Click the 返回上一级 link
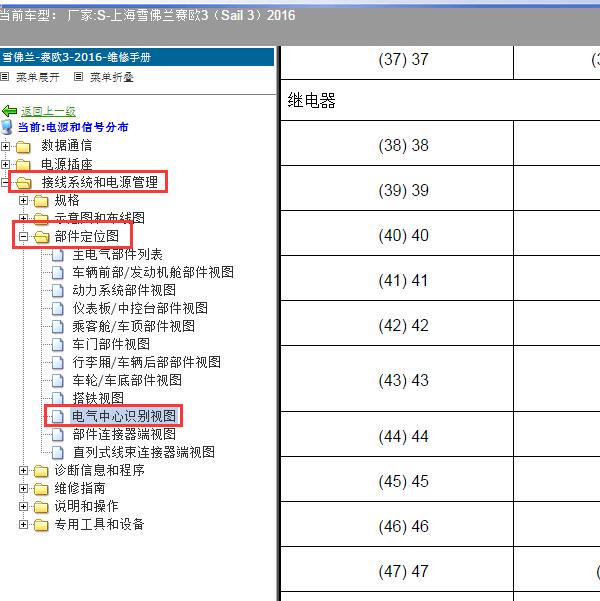Viewport: 600px width, 601px height. 48,111
